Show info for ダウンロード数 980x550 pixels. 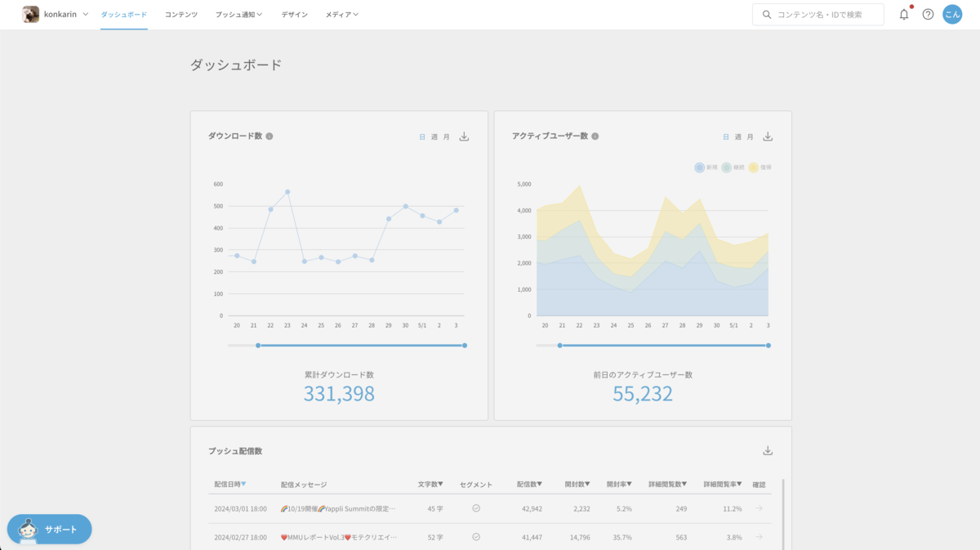[269, 136]
